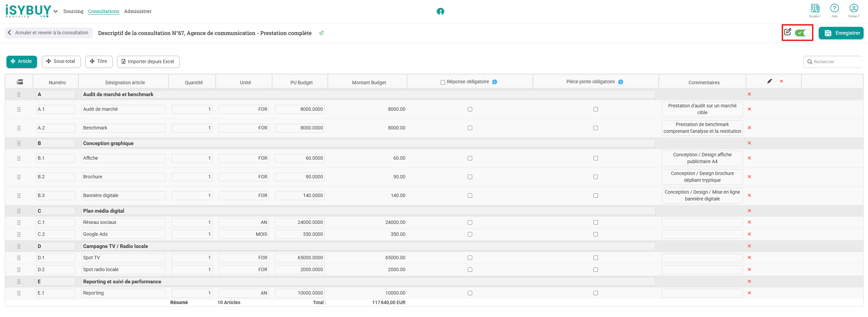This screenshot has width=868, height=317.
Task: Click Annuler et revenir à la consultation
Action: click(49, 33)
